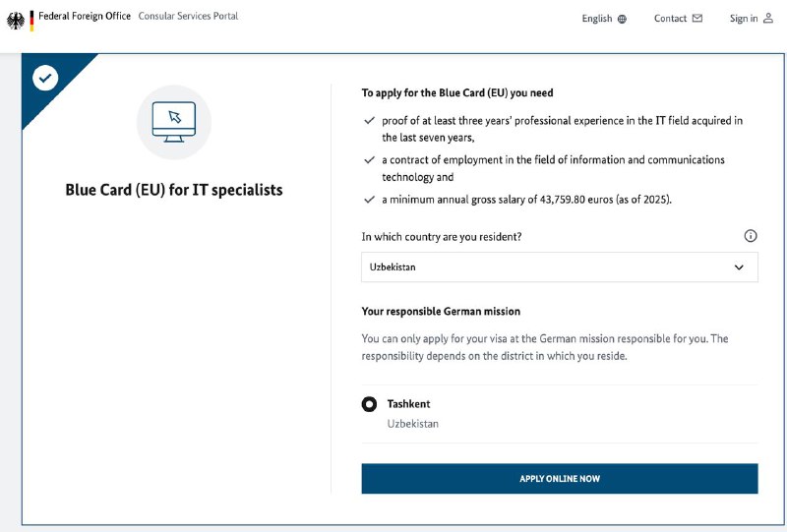Viewport: 787px width, 532px height.
Task: Click the globe language icon
Action: (x=622, y=19)
